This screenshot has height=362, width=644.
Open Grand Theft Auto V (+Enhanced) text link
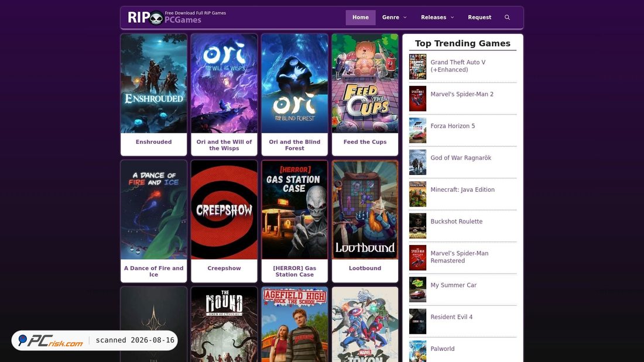(x=458, y=66)
